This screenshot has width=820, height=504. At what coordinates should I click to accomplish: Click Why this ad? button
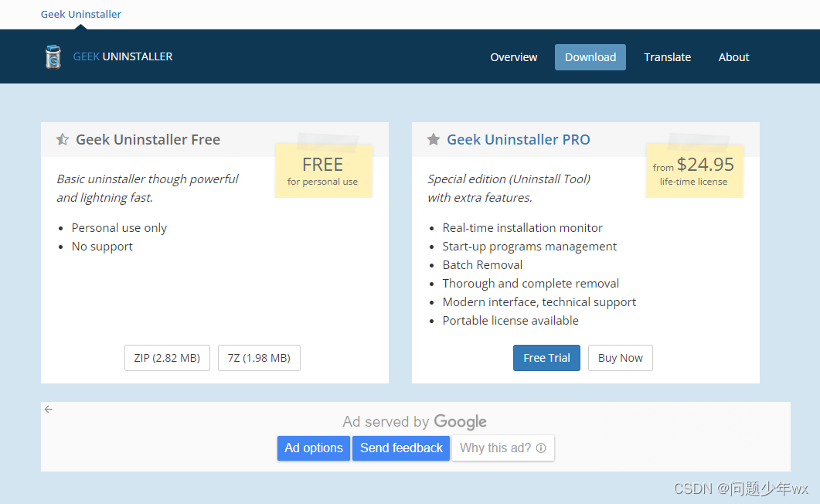pyautogui.click(x=502, y=448)
